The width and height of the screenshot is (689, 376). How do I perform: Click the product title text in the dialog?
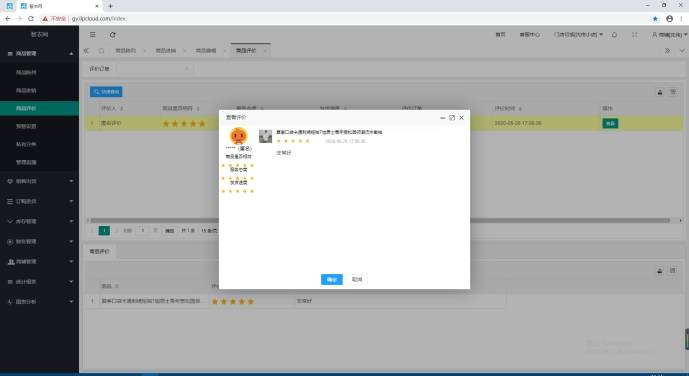pyautogui.click(x=329, y=132)
